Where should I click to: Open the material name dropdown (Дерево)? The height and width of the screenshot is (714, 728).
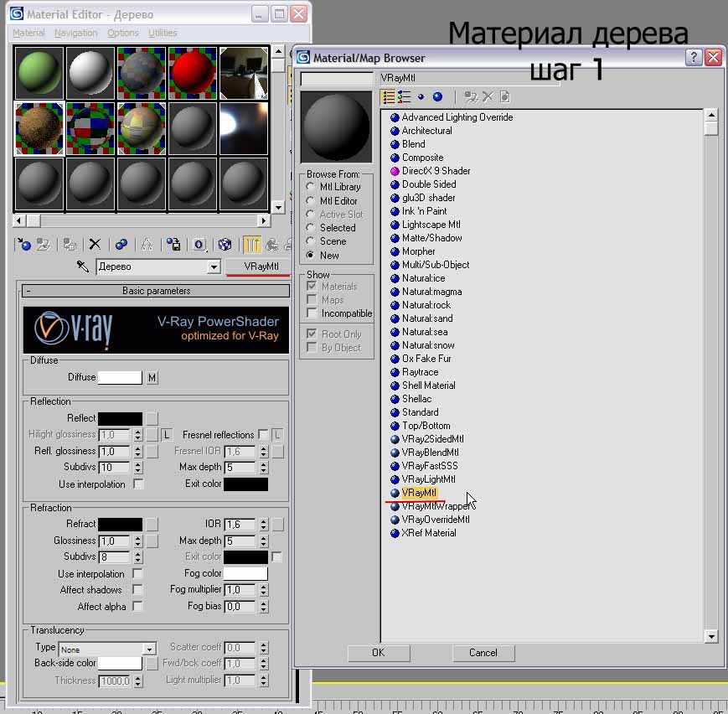(214, 267)
